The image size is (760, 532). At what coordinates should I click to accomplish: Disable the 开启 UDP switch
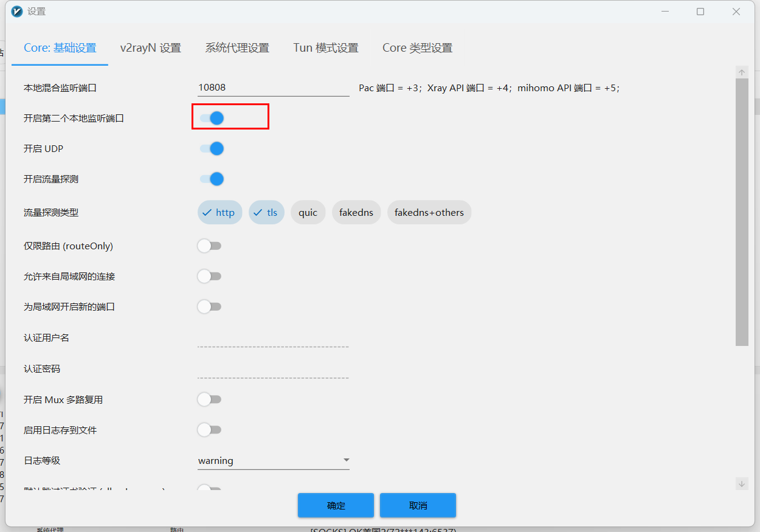coord(212,148)
